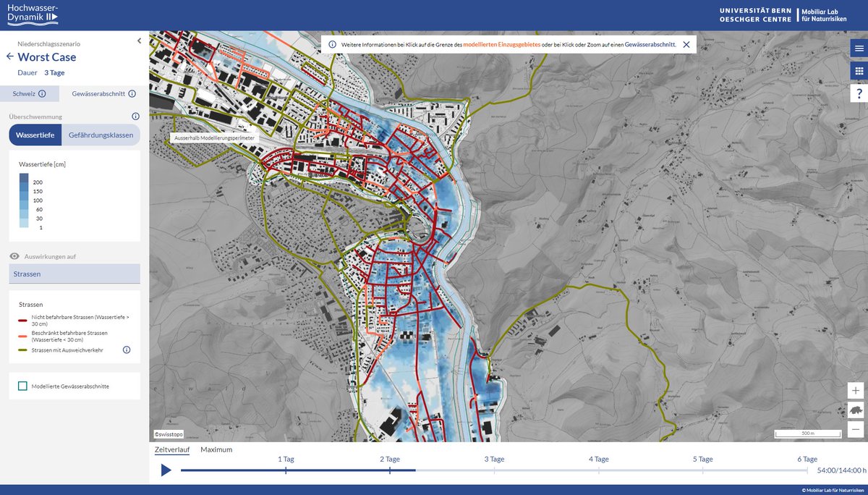Viewport: 868px width, 495px height.
Task: Jump to the 6 Tage timeline marker
Action: click(x=807, y=459)
